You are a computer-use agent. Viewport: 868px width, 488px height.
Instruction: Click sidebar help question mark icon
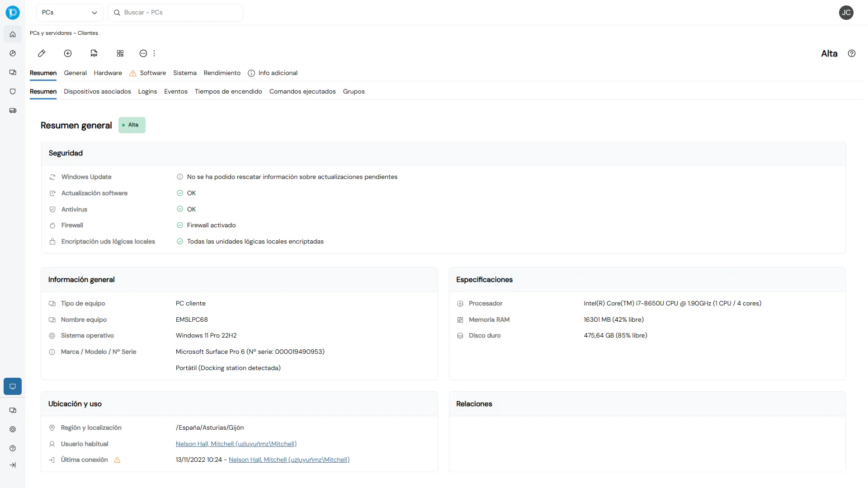point(13,448)
